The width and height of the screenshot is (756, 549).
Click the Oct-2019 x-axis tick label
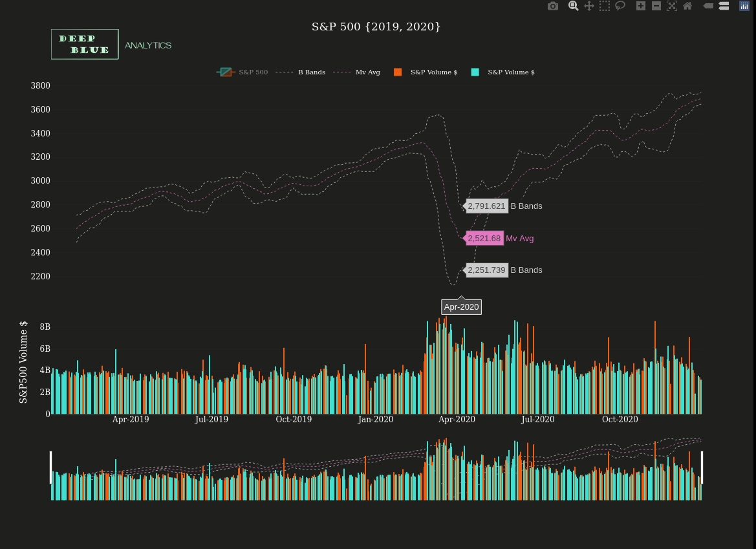(x=294, y=419)
